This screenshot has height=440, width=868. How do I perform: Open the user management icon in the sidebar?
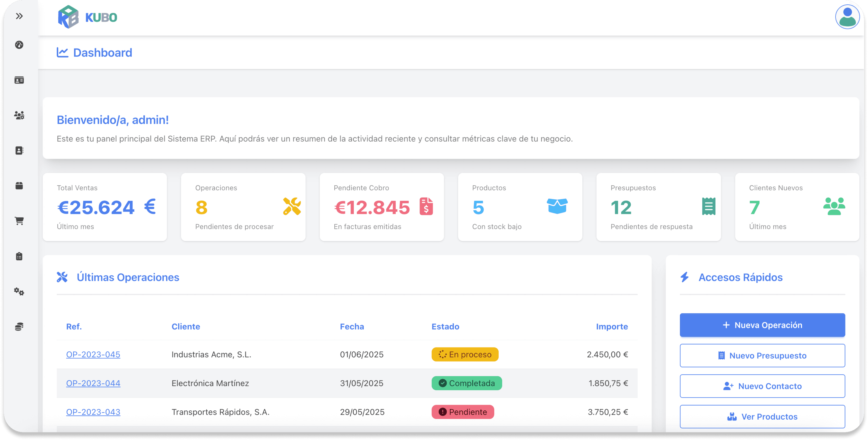(x=19, y=116)
